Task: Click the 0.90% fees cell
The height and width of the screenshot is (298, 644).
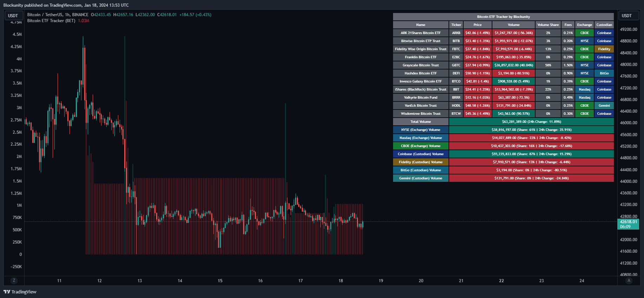Action: pos(568,73)
